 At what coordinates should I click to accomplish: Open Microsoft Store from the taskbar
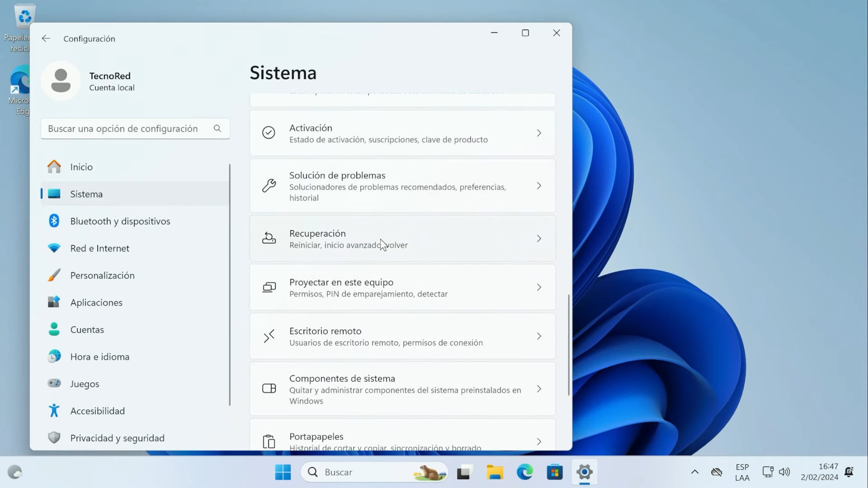click(555, 472)
